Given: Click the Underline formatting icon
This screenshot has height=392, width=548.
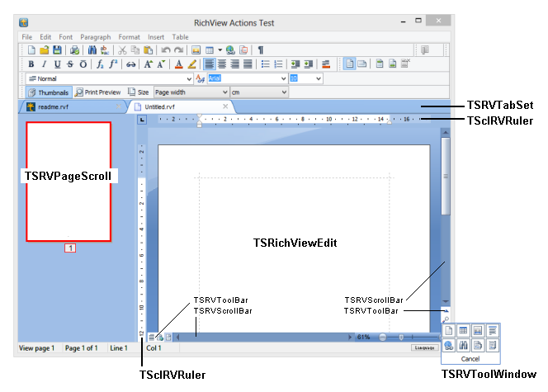Looking at the screenshot, I should [x=57, y=64].
